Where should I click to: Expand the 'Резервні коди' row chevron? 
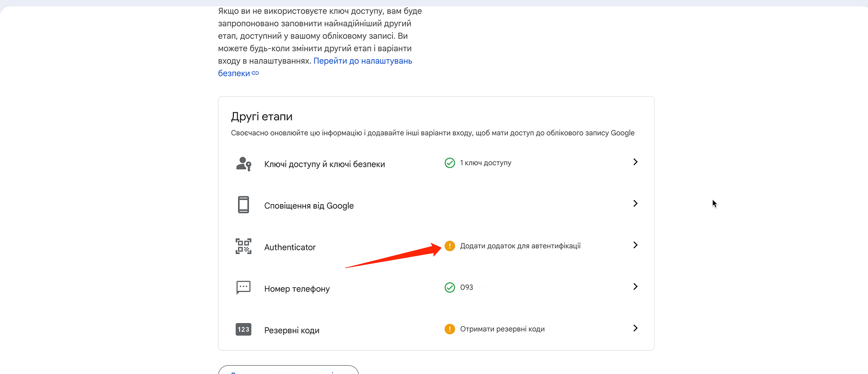click(635, 328)
